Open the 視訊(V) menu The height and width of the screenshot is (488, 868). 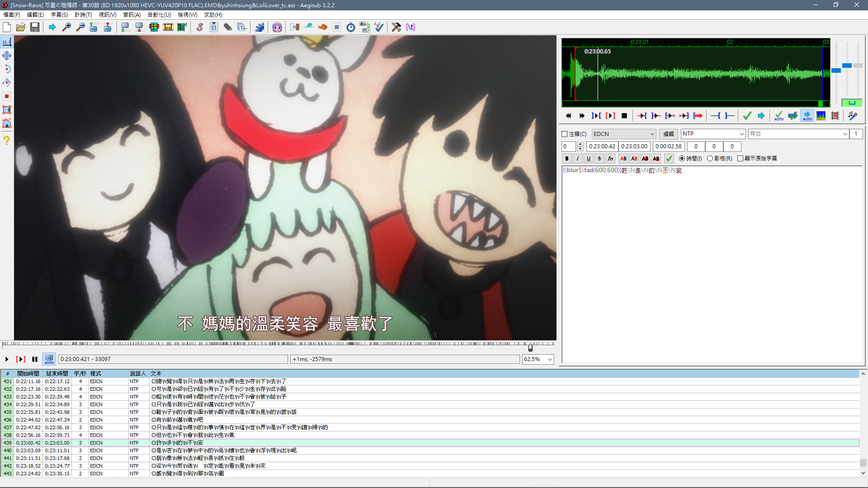coord(108,15)
